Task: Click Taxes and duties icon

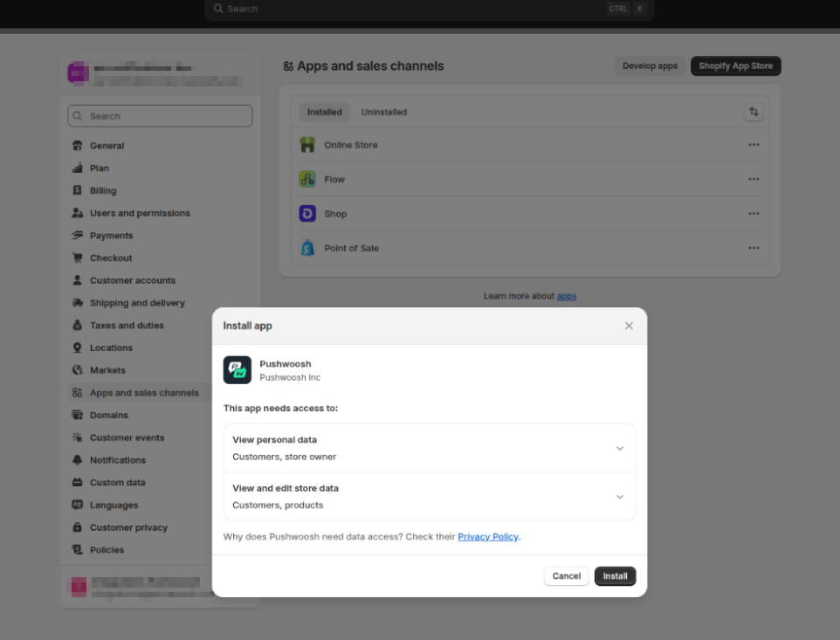Action: [x=77, y=325]
